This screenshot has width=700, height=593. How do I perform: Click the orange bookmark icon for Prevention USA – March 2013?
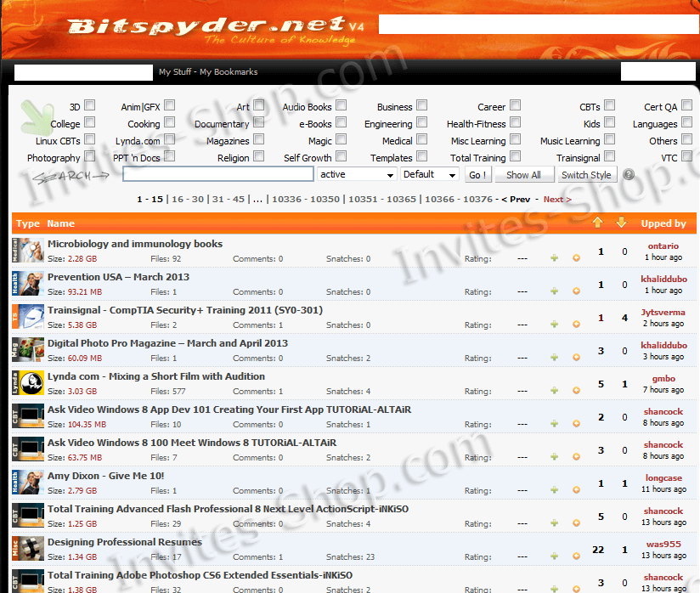coord(576,291)
